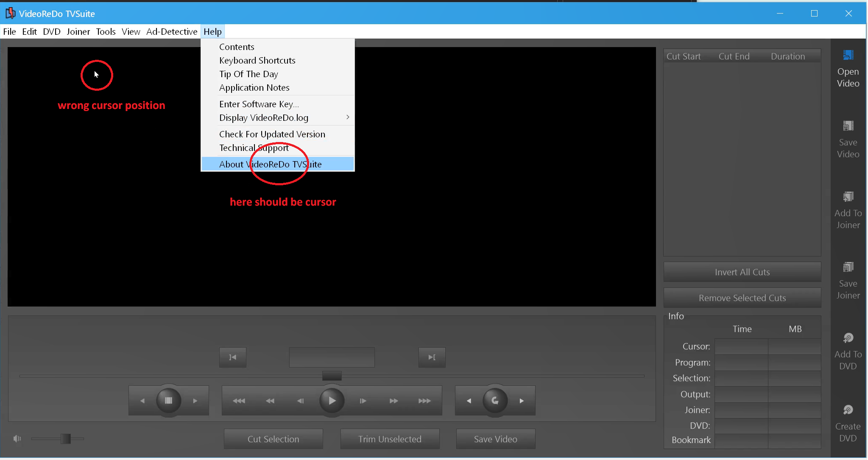Click the Trim Unselected button

(x=389, y=439)
